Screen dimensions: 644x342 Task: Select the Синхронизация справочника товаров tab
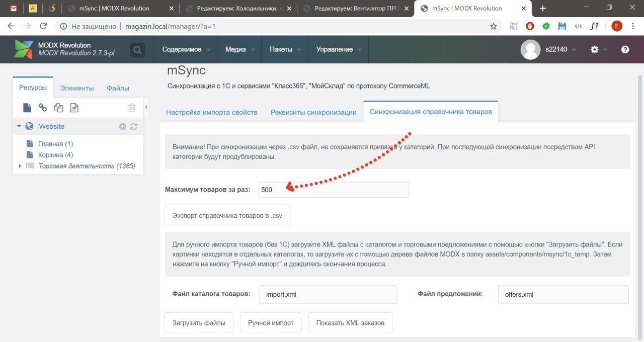tap(431, 112)
